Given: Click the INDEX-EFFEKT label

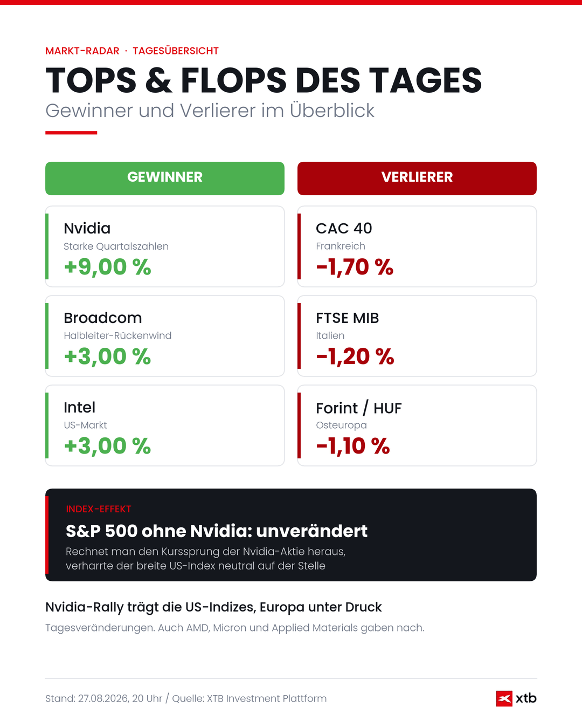Looking at the screenshot, I should pos(99,509).
